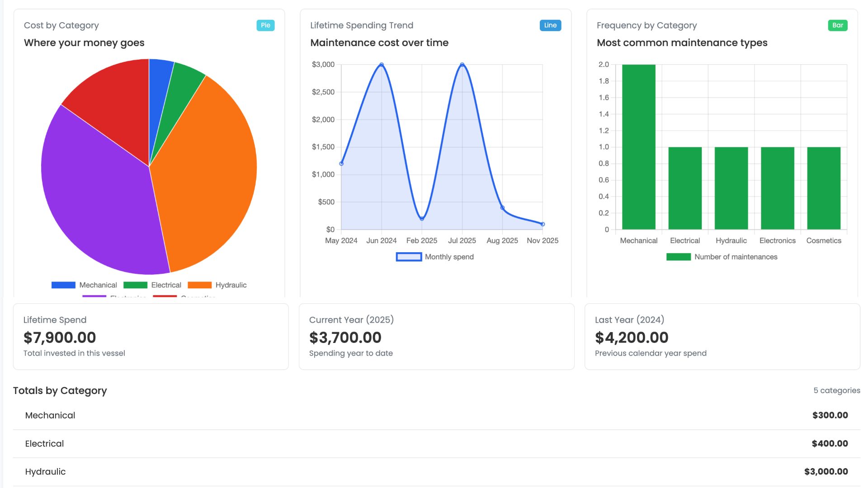Click the Last Year (2024) summary card
This screenshot has width=868, height=488.
722,337
